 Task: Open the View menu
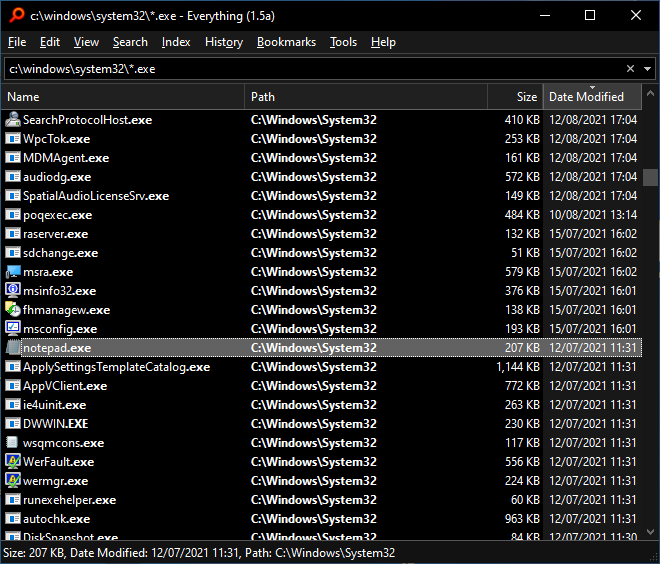point(86,42)
